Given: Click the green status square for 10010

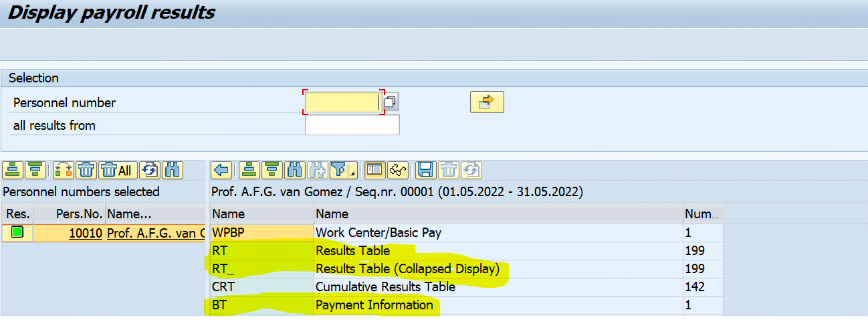Looking at the screenshot, I should (17, 232).
